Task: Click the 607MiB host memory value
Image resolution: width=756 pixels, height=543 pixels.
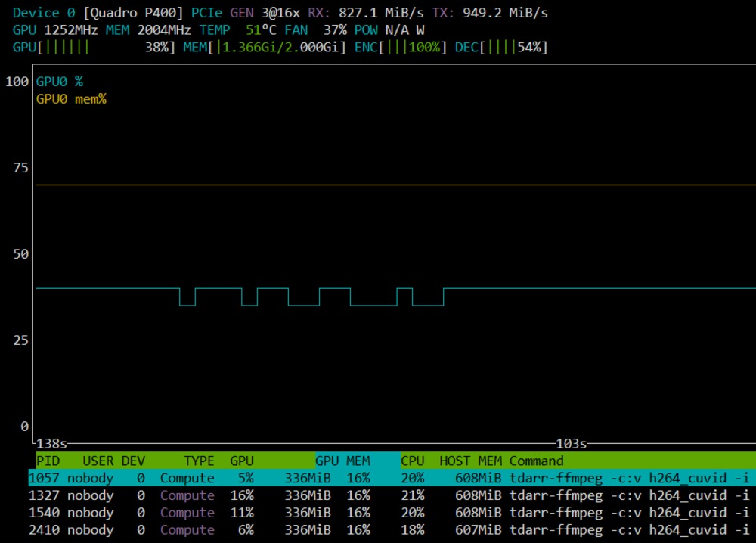Action: pyautogui.click(x=479, y=530)
